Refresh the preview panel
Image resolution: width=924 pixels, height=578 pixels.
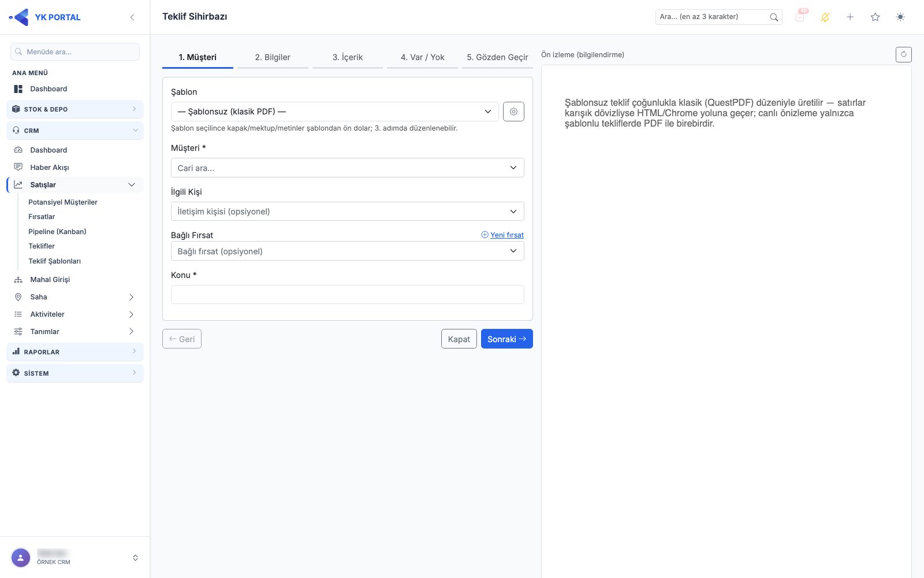(x=904, y=54)
